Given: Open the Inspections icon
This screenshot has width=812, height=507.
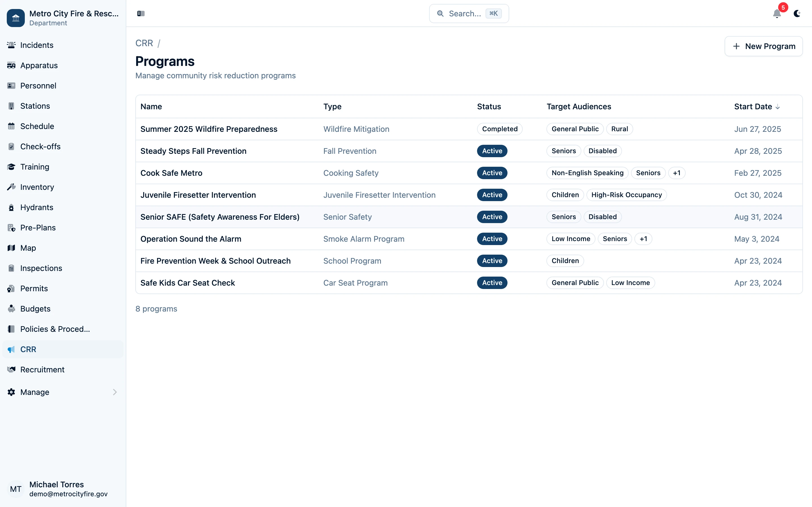Looking at the screenshot, I should [11, 268].
